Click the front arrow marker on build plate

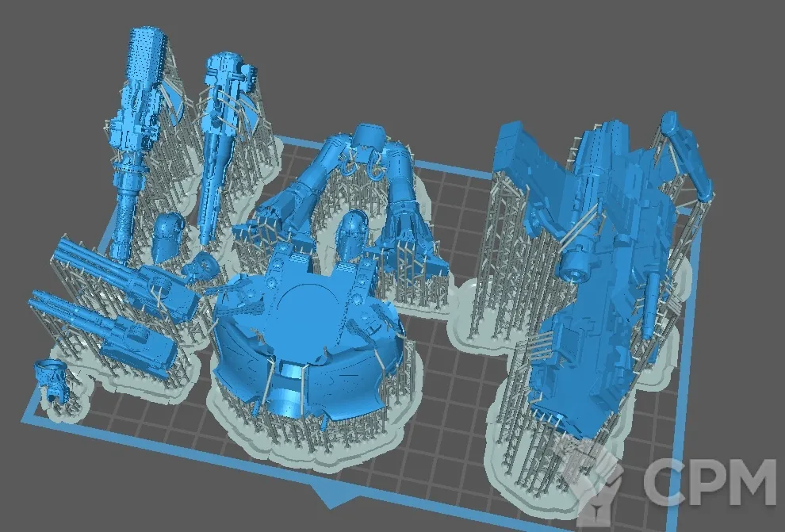pos(324,499)
